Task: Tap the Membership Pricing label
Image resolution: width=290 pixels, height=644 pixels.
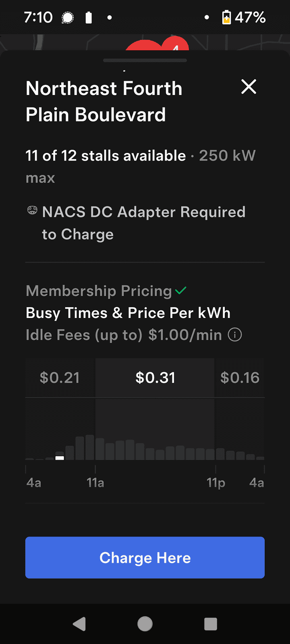Action: 99,291
